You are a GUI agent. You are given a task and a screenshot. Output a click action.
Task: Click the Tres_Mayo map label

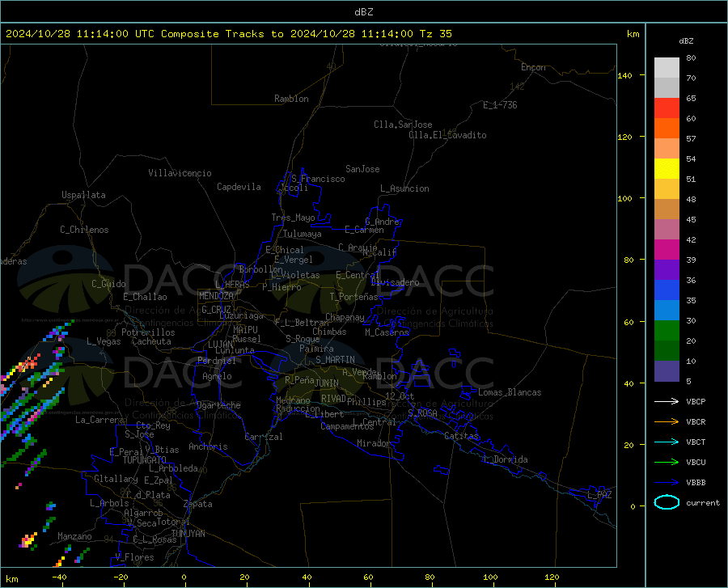coord(293,218)
